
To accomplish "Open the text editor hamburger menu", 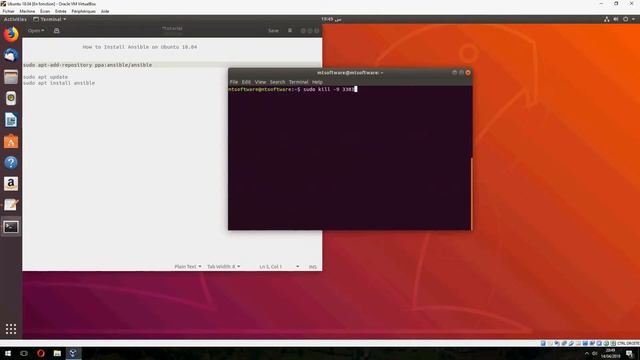I will click(x=290, y=31).
